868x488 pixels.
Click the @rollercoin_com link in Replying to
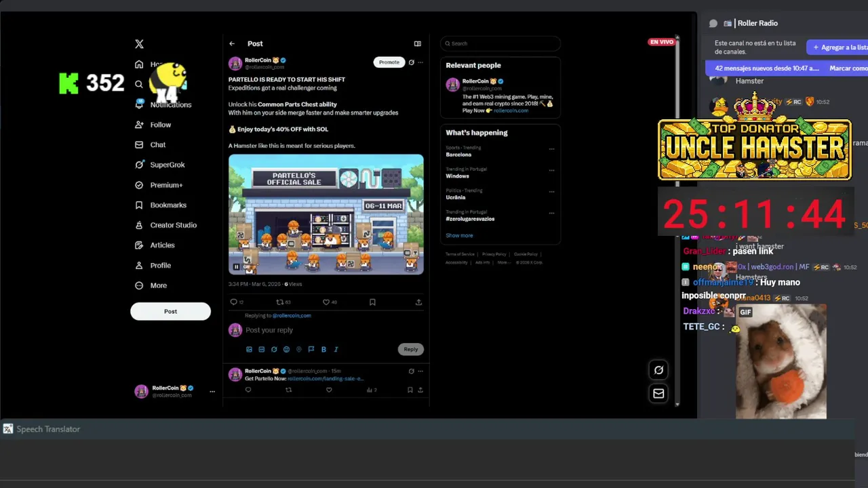point(292,315)
